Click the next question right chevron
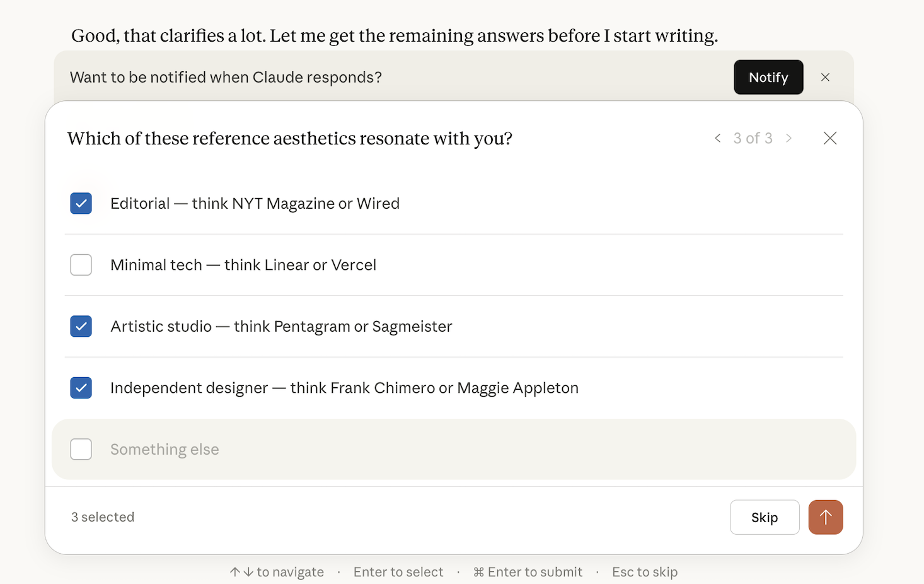This screenshot has height=584, width=924. click(788, 138)
